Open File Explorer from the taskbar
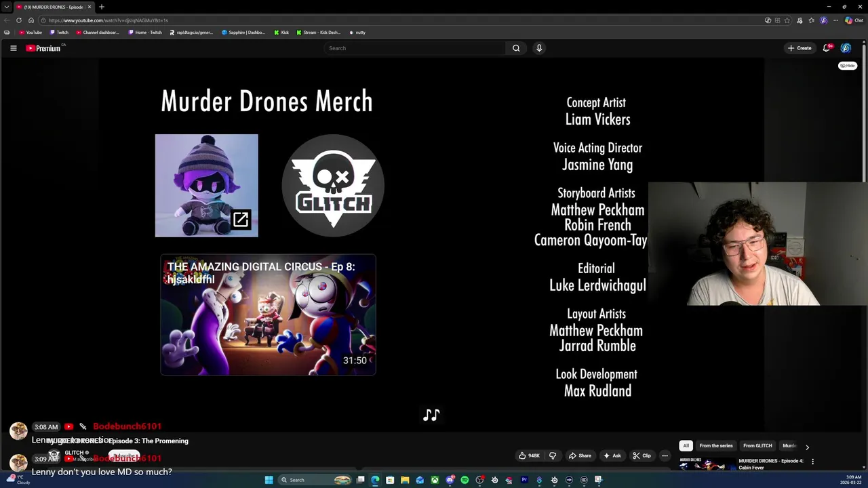The width and height of the screenshot is (868, 488). (405, 480)
